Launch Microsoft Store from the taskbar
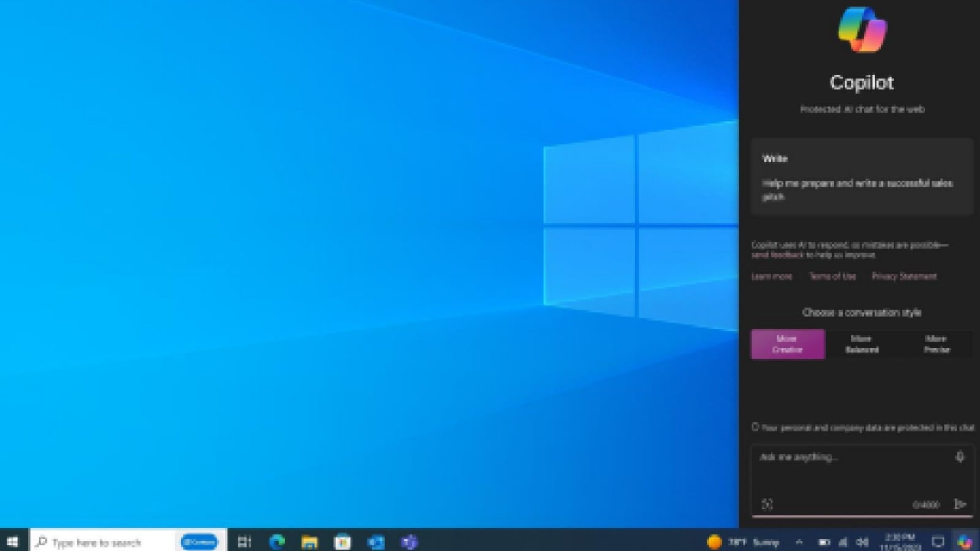 [x=342, y=542]
